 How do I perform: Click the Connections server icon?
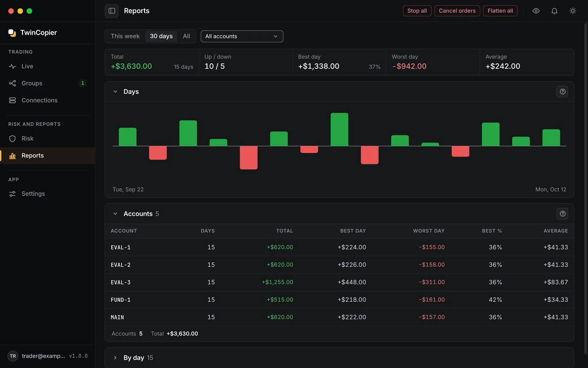12,101
